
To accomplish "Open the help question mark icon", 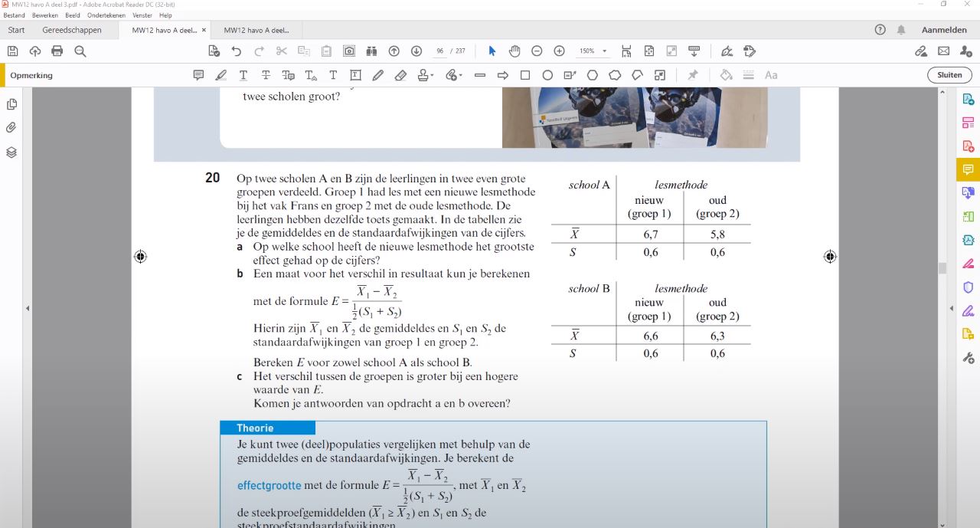I will click(x=880, y=30).
